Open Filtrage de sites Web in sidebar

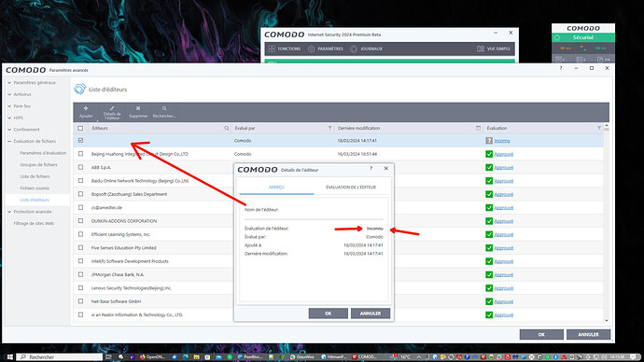[34, 223]
